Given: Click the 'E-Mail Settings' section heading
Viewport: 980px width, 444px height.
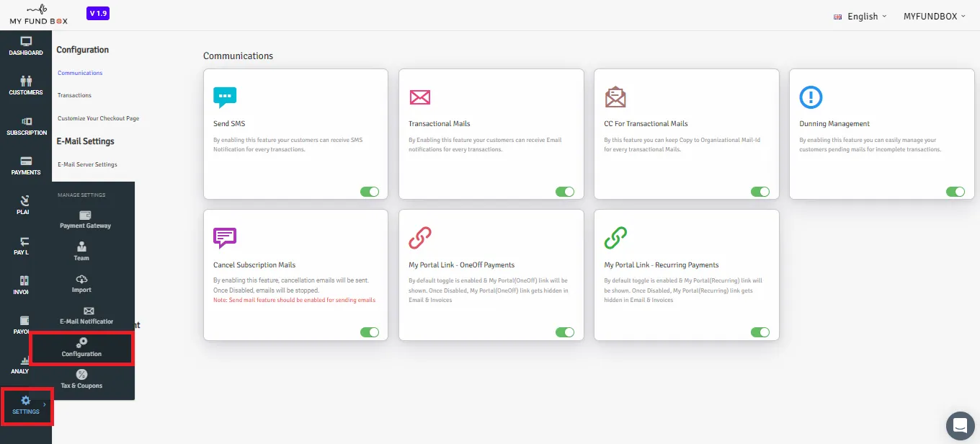Looking at the screenshot, I should [x=85, y=141].
